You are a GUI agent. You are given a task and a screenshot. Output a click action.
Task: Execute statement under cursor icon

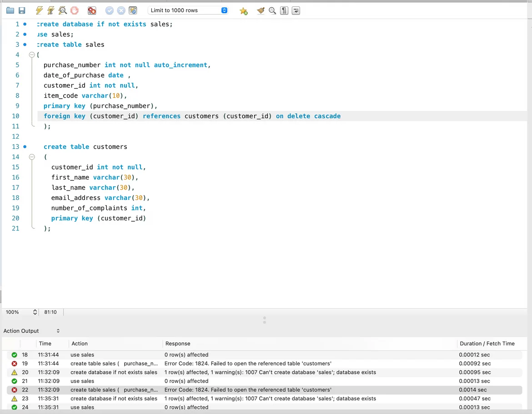click(51, 10)
